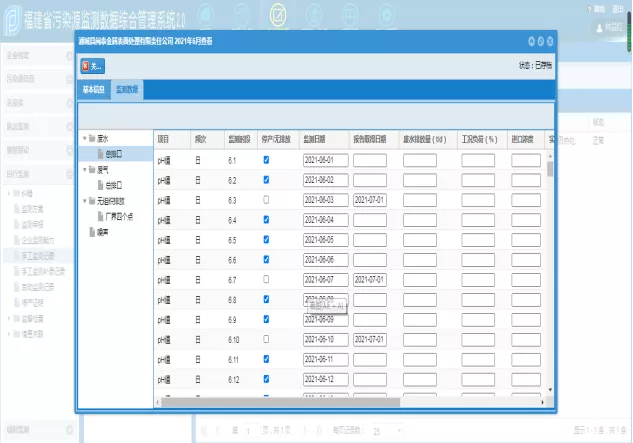The height and width of the screenshot is (443, 633).
Task: Select the 厂界四个点 tree item
Action: pos(120,215)
